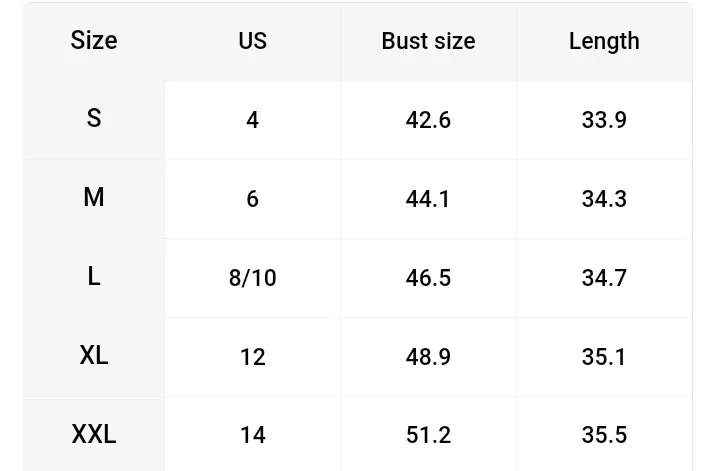Click the Size column header
This screenshot has width=720, height=471.
94,40
